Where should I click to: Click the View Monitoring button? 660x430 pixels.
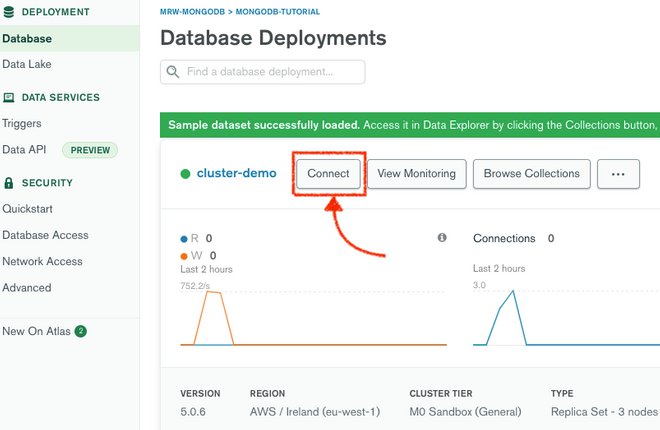coord(416,174)
